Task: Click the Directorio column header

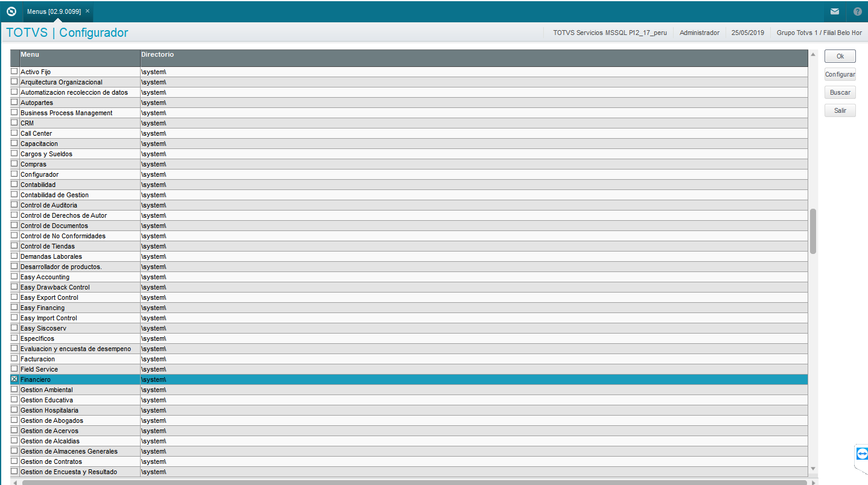Action: point(474,58)
